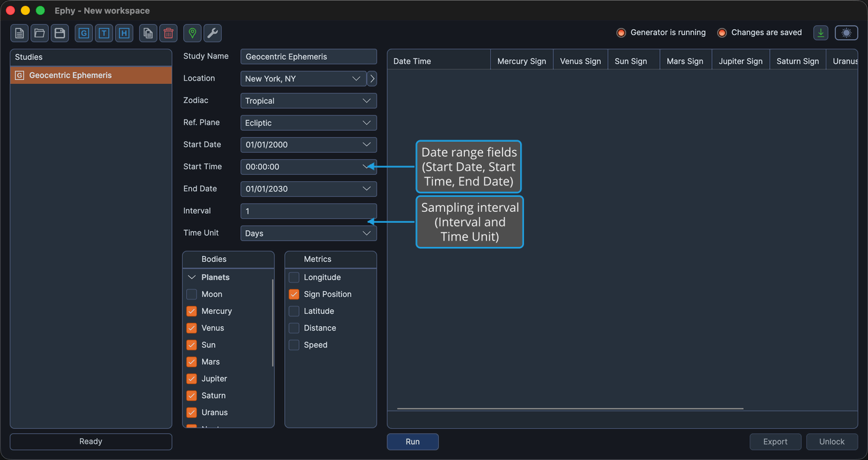Viewport: 868px width, 460px height.
Task: Check the Speed metric
Action: 294,345
